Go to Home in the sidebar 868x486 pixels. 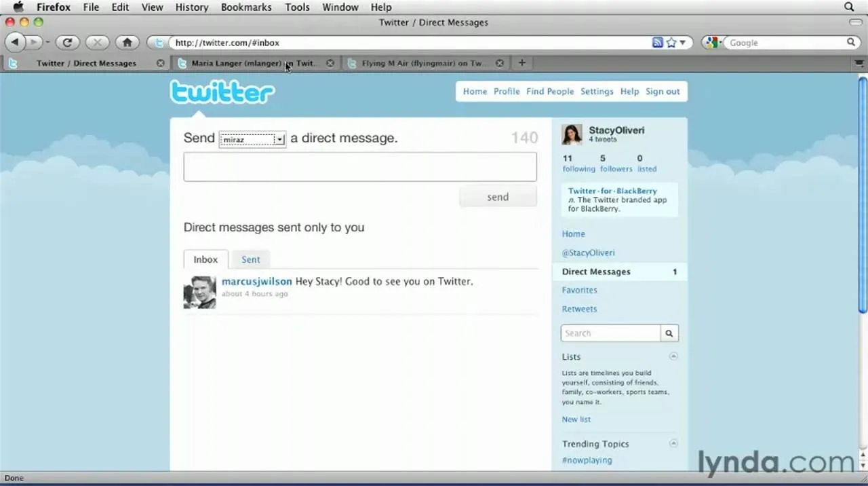coord(573,234)
